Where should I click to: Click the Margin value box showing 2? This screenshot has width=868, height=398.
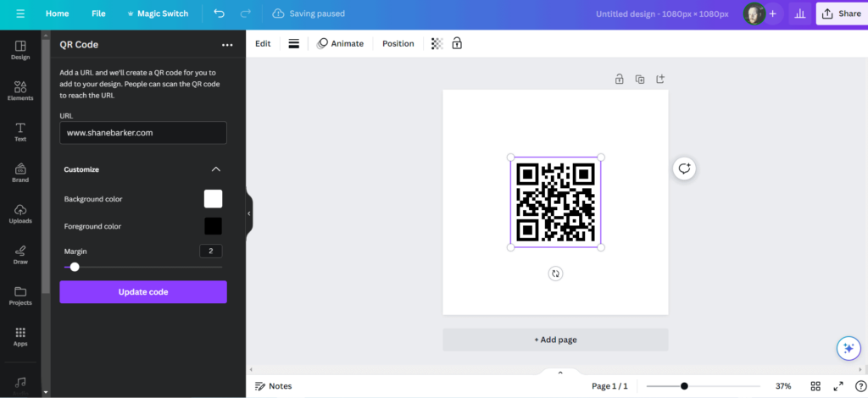tap(211, 251)
